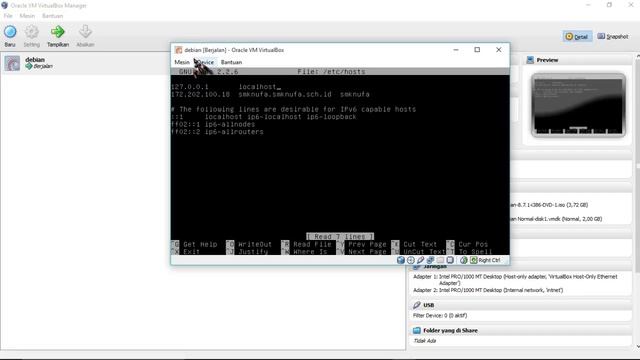Click the VM preview thumbnail
Viewport: 640px width, 360px height.
click(578, 105)
